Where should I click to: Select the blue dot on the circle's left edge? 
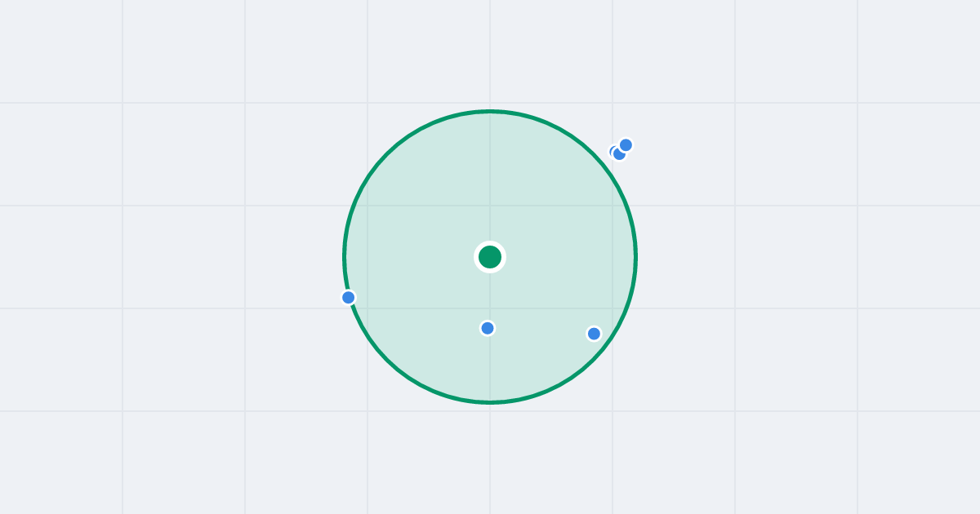[x=349, y=298]
